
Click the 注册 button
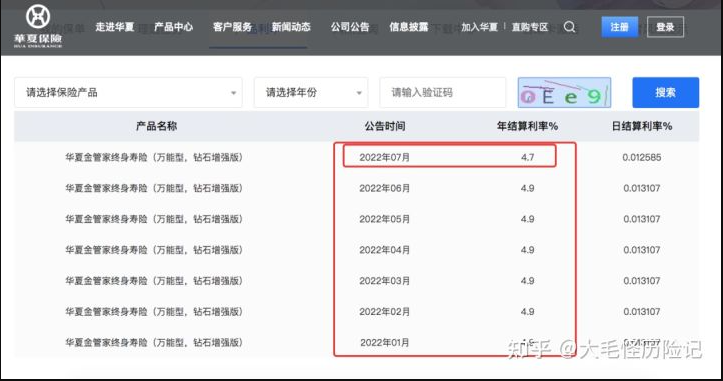pos(620,27)
